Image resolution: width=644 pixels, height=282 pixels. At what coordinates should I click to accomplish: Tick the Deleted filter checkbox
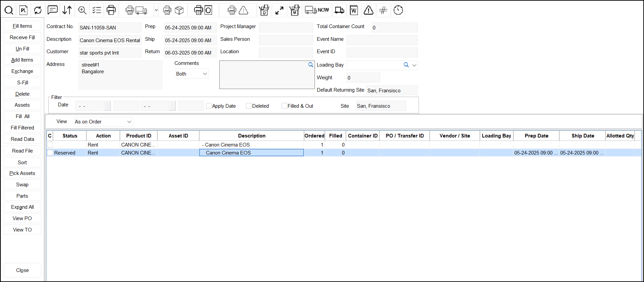[x=249, y=106]
